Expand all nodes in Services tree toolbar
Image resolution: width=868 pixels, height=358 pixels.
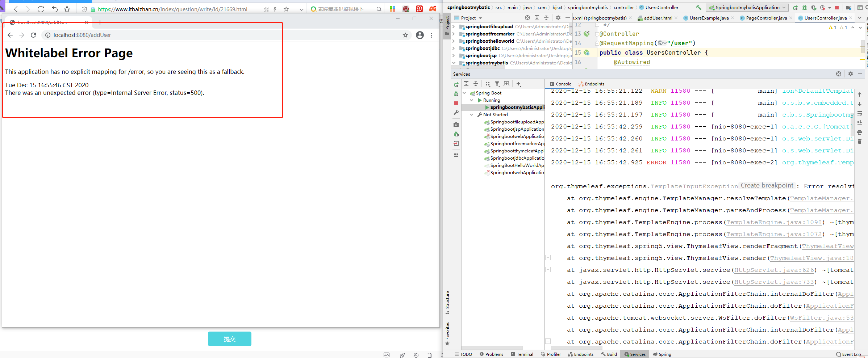[466, 84]
